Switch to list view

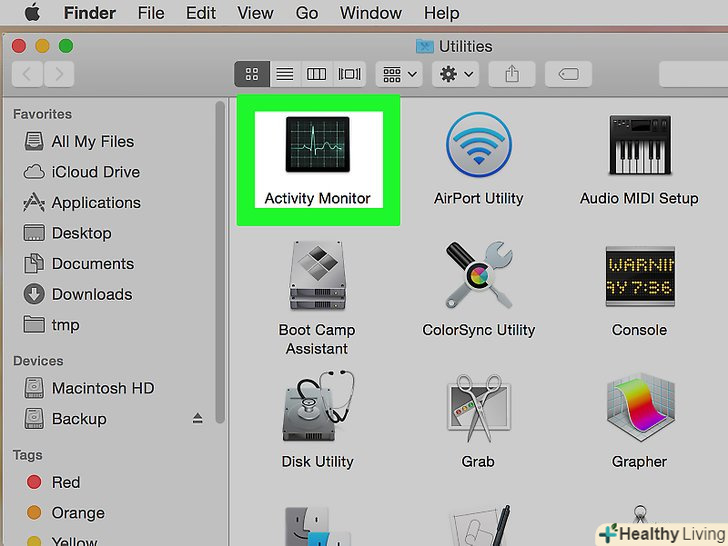click(x=285, y=74)
